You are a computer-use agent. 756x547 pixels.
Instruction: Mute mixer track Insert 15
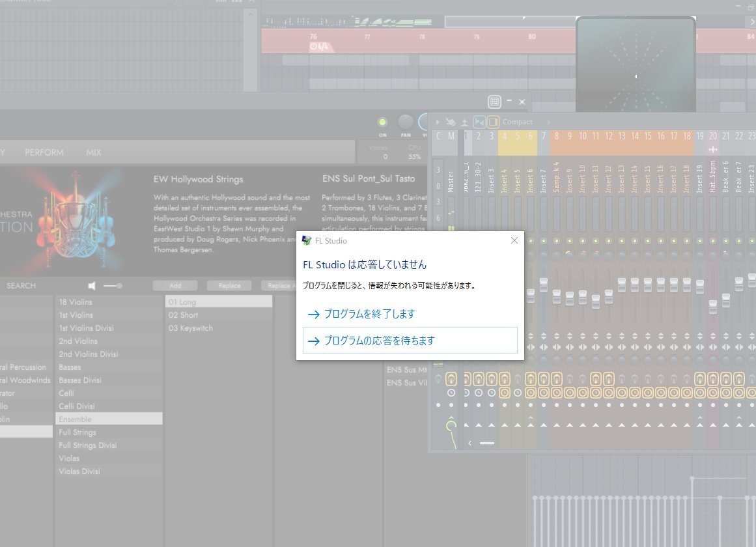pyautogui.click(x=648, y=241)
